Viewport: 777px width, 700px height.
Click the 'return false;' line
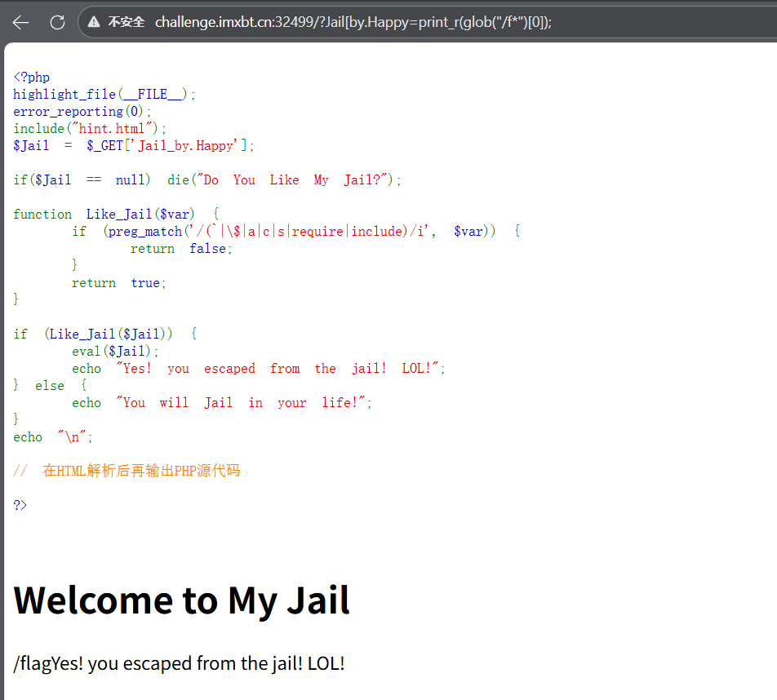click(181, 248)
